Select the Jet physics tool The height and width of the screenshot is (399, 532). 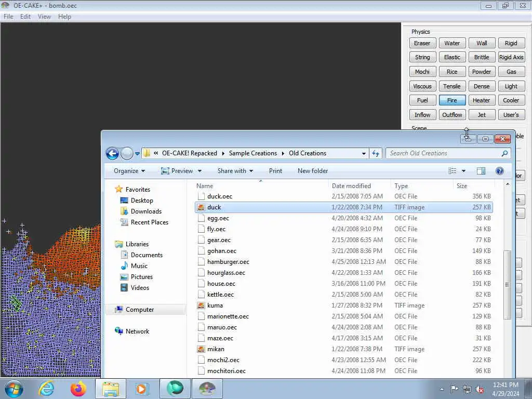(x=482, y=115)
